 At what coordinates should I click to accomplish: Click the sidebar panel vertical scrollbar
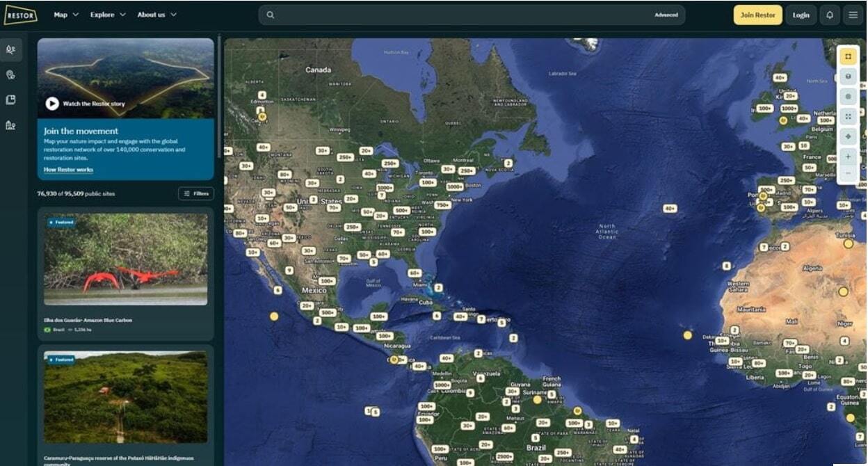point(220,97)
